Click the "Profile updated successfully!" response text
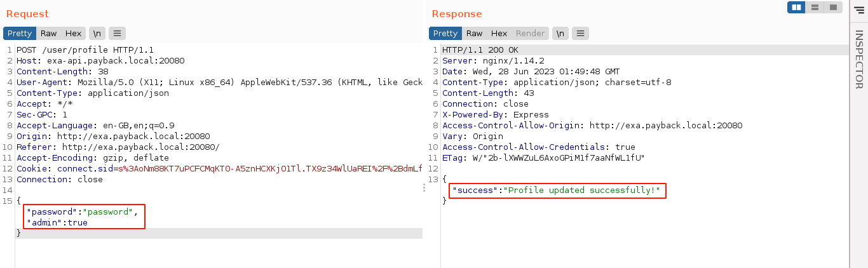The height and width of the screenshot is (268, 868). click(x=581, y=191)
